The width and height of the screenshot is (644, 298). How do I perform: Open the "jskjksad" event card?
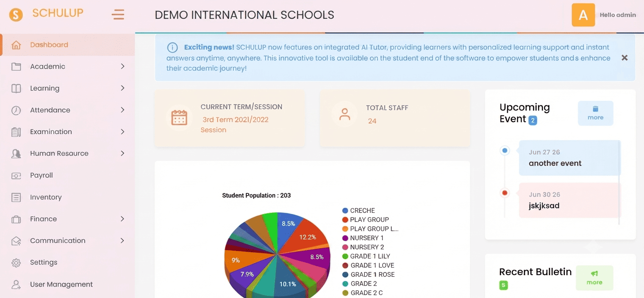pyautogui.click(x=569, y=200)
